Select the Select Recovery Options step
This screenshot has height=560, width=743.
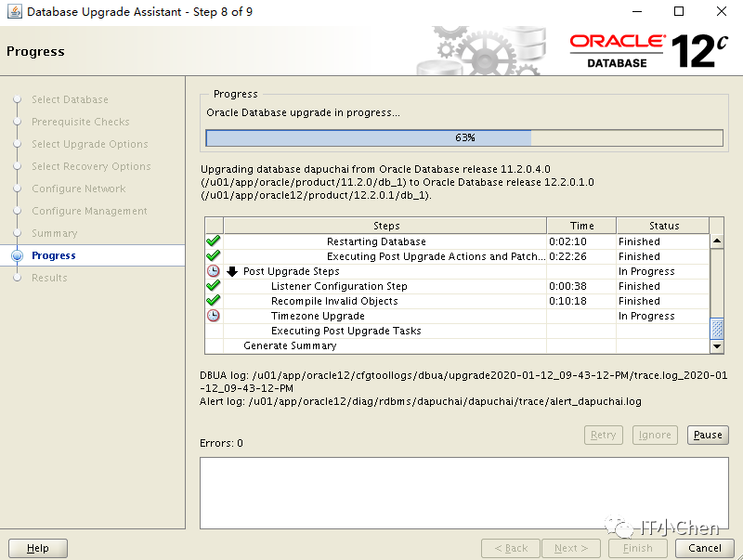click(91, 166)
